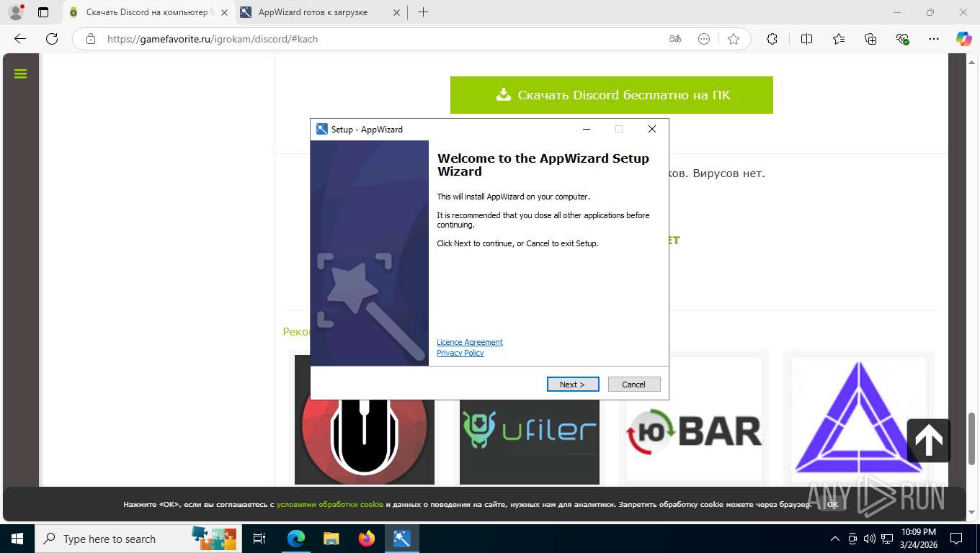980x553 pixels.
Task: Open the translate page icon
Action: point(675,39)
